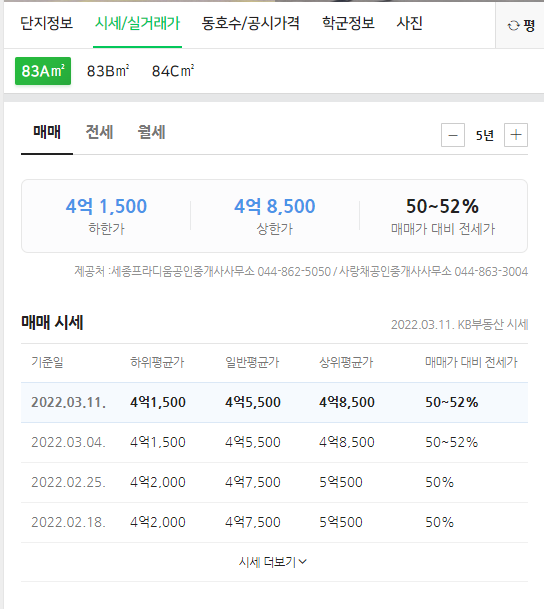Click the 4억 8,500 상한가 value
544x609 pixels.
coord(275,206)
